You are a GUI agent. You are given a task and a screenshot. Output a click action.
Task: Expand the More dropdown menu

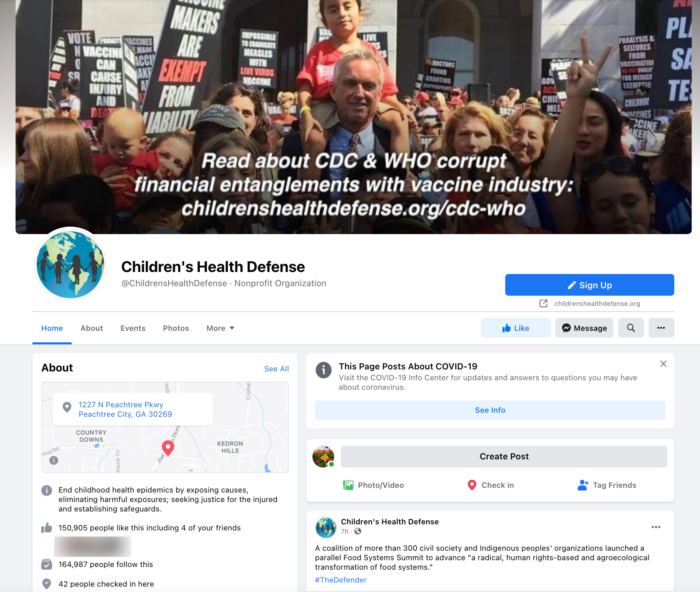(x=220, y=328)
